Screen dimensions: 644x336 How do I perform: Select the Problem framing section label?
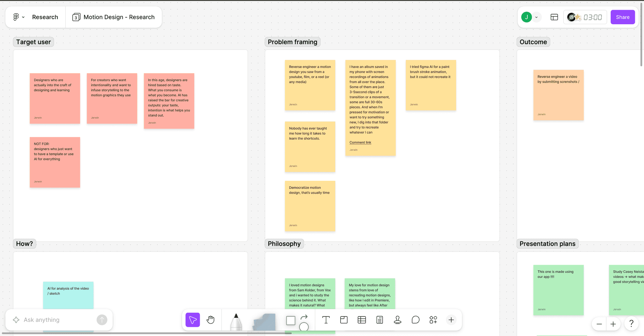292,42
